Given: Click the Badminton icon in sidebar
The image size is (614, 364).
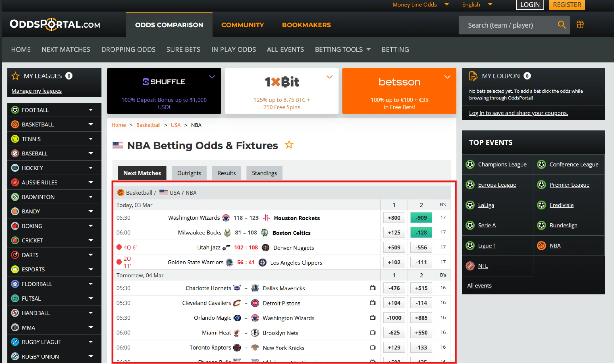Looking at the screenshot, I should coord(15,197).
